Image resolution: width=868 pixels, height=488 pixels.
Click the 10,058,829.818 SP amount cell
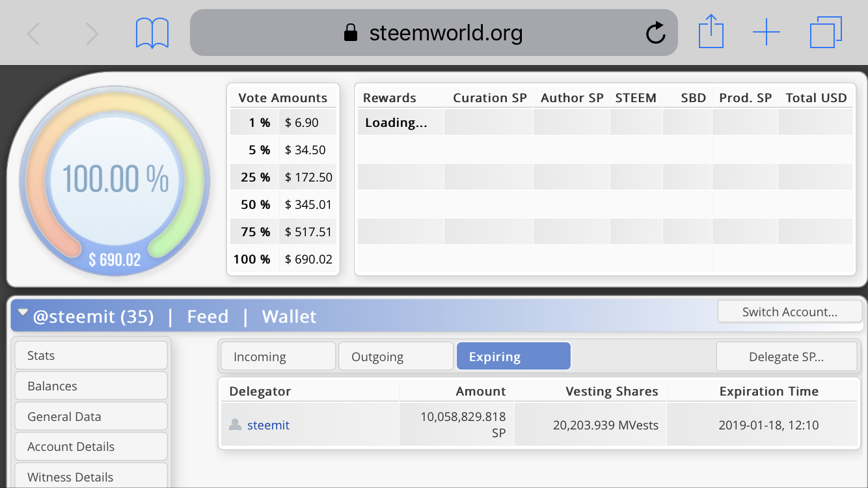457,424
